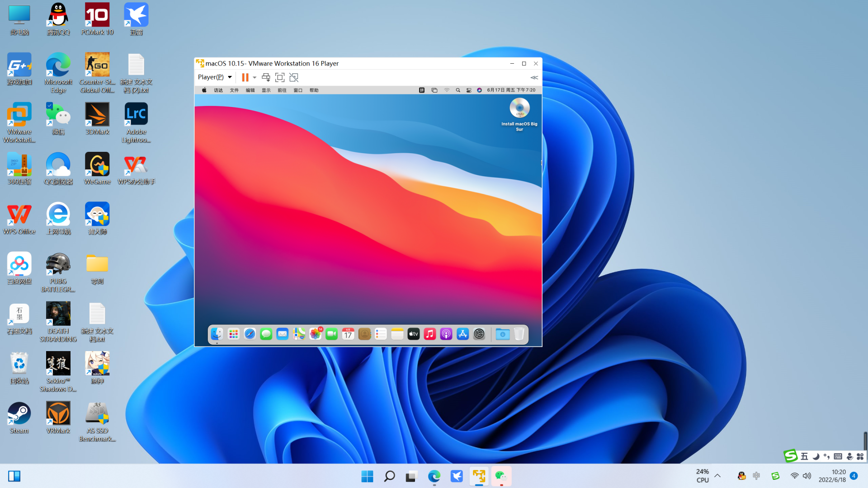Select PCMark 10 desktop shortcut
Image resolution: width=868 pixels, height=488 pixels.
97,19
